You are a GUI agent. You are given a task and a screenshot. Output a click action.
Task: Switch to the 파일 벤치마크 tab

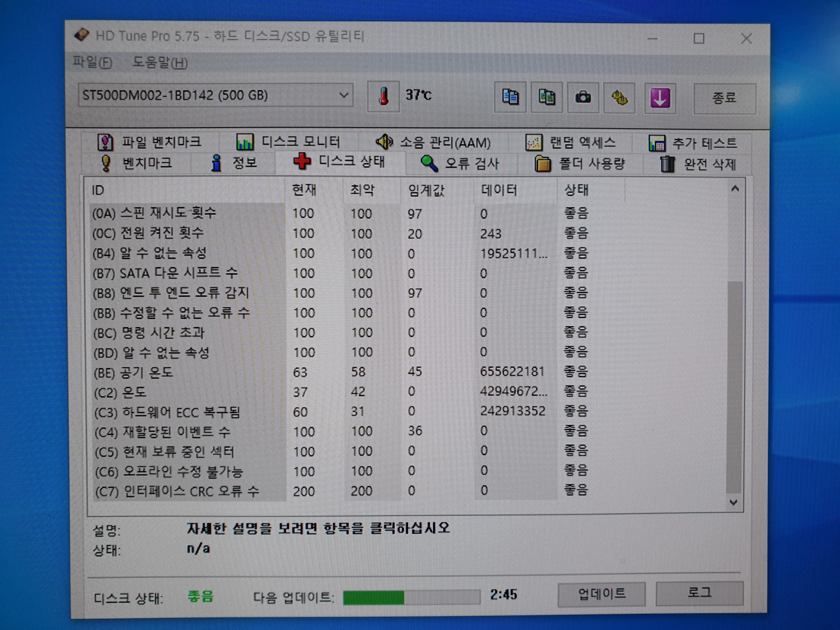click(x=150, y=142)
